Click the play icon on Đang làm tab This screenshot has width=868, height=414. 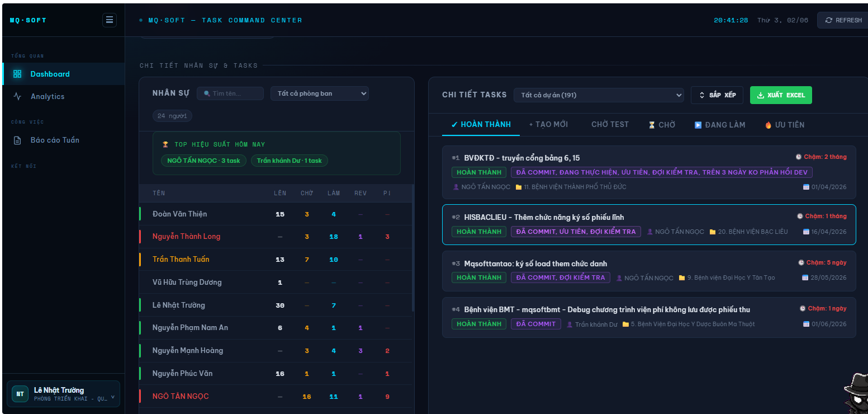click(x=698, y=125)
